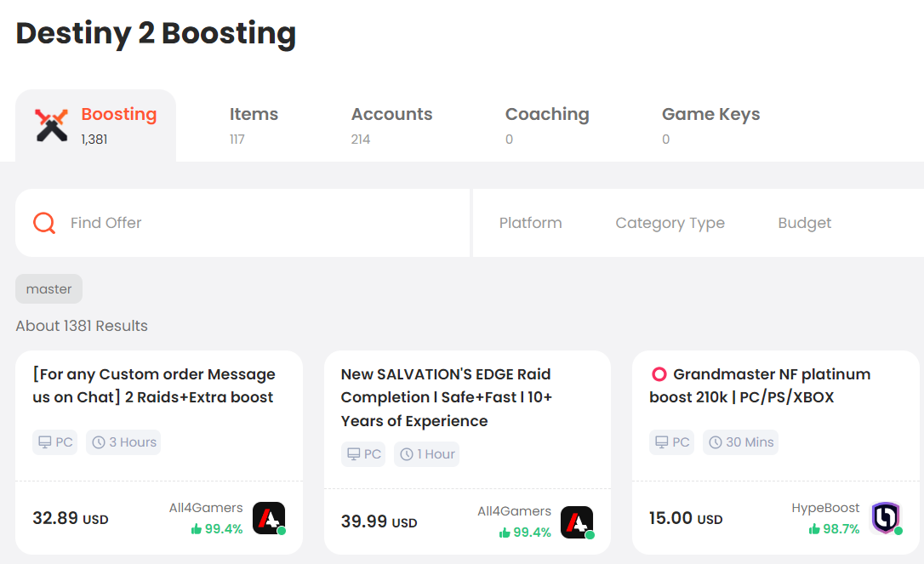Viewport: 924px width, 564px height.
Task: Click 3 Hours delivery time tag
Action: coord(123,442)
